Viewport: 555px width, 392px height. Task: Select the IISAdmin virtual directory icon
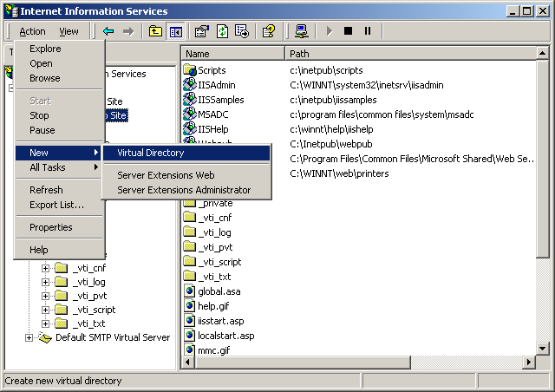click(x=190, y=85)
